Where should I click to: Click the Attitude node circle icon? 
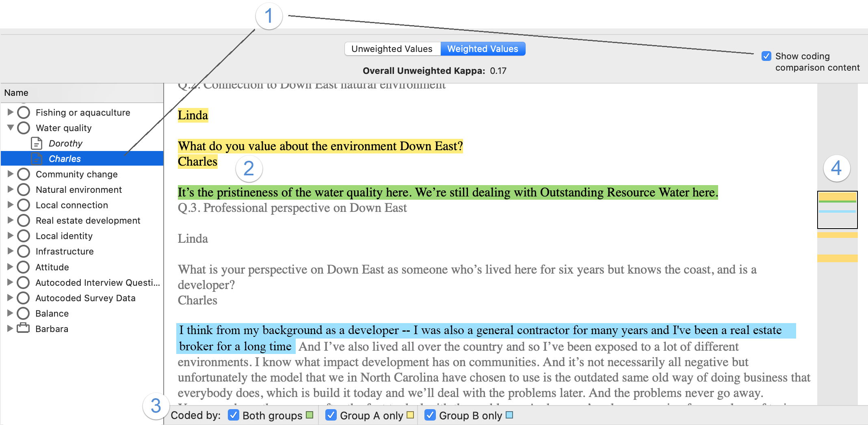(24, 267)
